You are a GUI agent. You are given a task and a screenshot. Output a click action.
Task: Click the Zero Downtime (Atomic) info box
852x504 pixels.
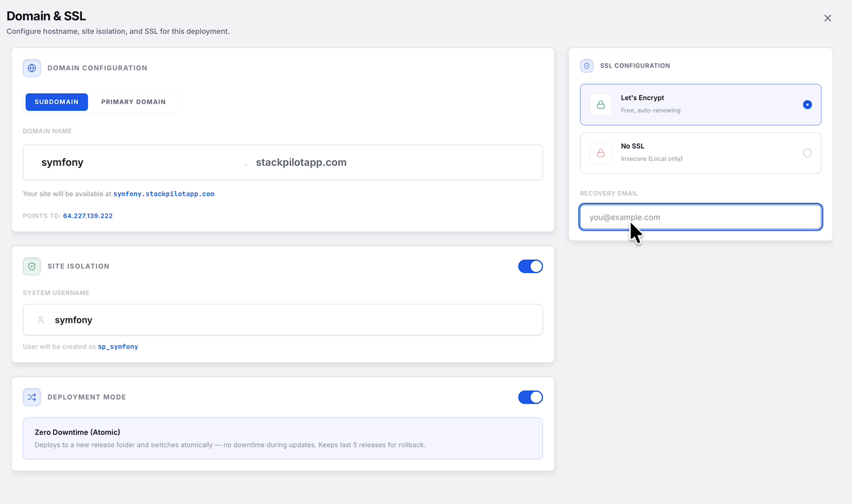click(x=283, y=439)
